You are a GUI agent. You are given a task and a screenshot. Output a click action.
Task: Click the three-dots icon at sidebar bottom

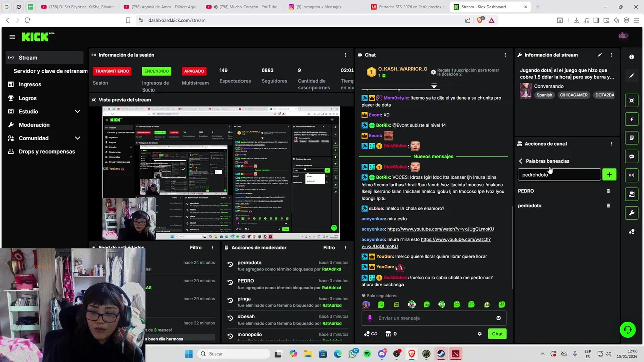[632, 232]
